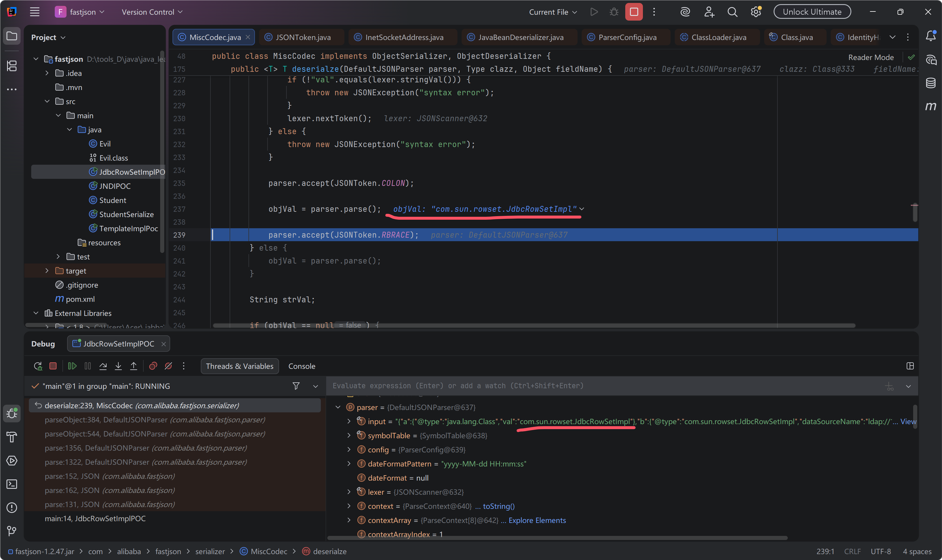Select the Threads & Variables tab
The width and height of the screenshot is (942, 560).
click(x=239, y=366)
